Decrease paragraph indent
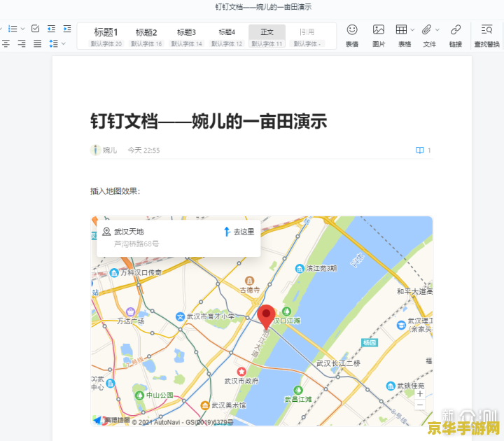The image size is (504, 441). (x=51, y=29)
